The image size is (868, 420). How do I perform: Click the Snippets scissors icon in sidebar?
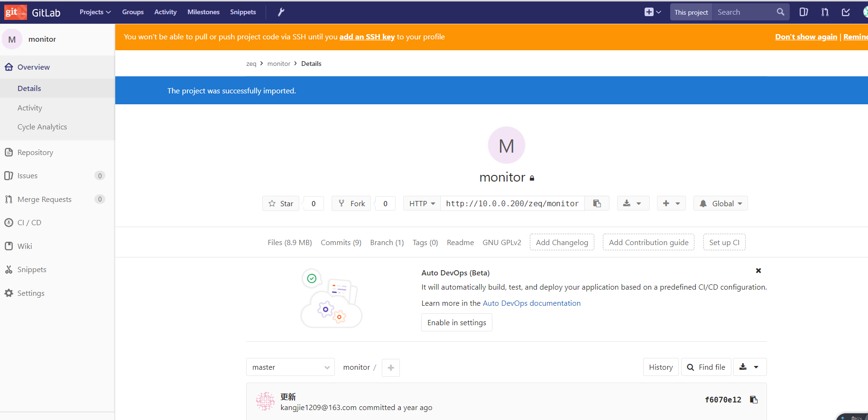9,269
